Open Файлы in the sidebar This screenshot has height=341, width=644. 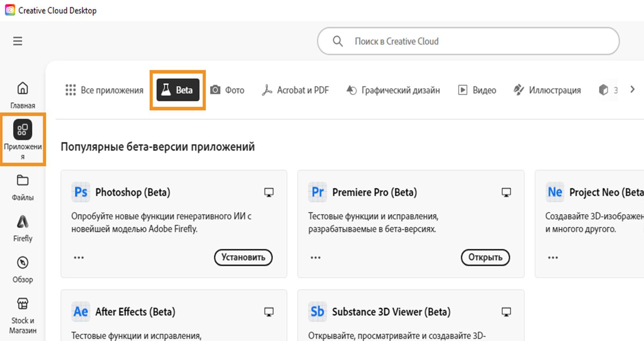pyautogui.click(x=23, y=188)
